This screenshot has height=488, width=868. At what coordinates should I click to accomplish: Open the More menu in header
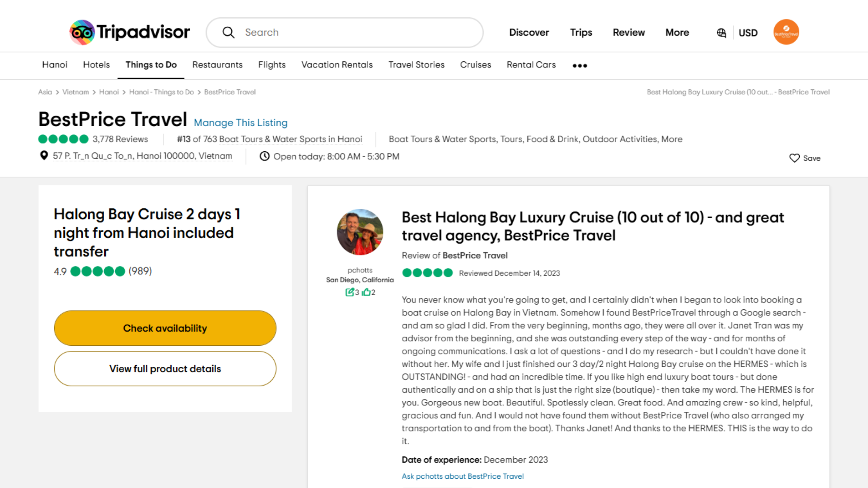(677, 33)
